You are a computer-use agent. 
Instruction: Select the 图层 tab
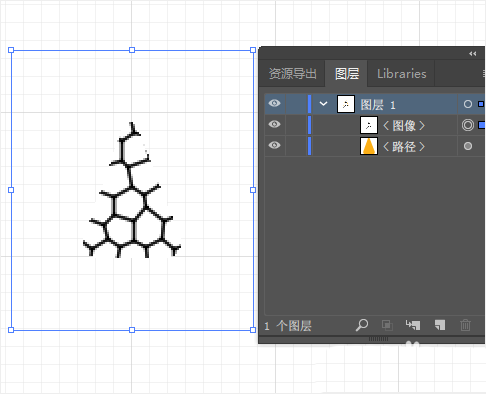(347, 74)
